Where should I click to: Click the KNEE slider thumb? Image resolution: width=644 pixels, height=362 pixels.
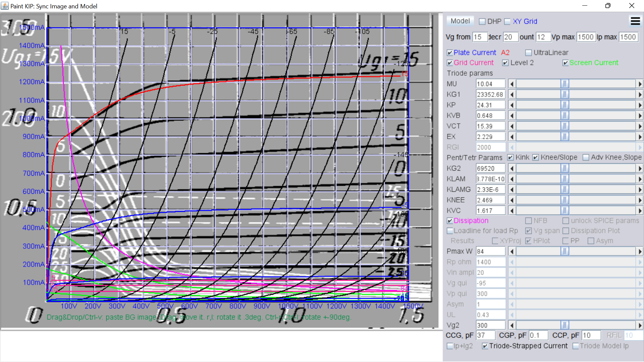(x=565, y=200)
